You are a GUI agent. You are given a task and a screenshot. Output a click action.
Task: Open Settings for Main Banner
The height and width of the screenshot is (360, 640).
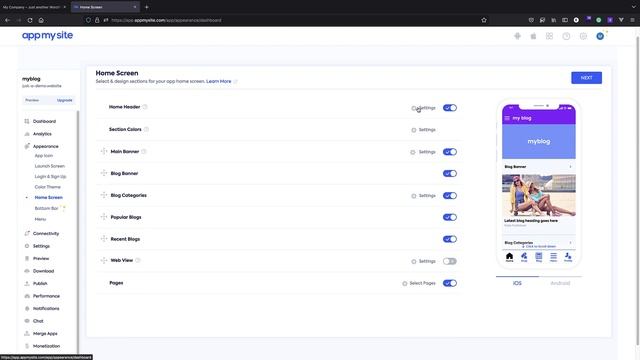coord(423,152)
